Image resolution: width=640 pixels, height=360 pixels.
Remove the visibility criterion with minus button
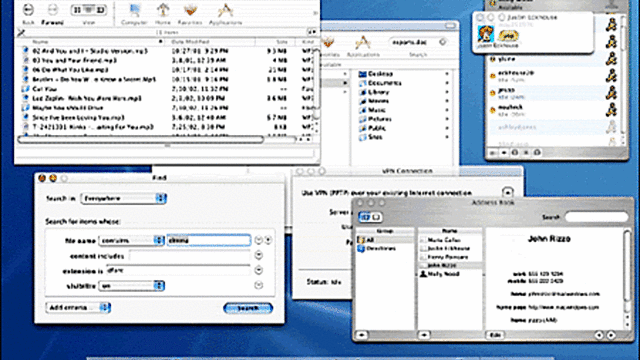258,285
